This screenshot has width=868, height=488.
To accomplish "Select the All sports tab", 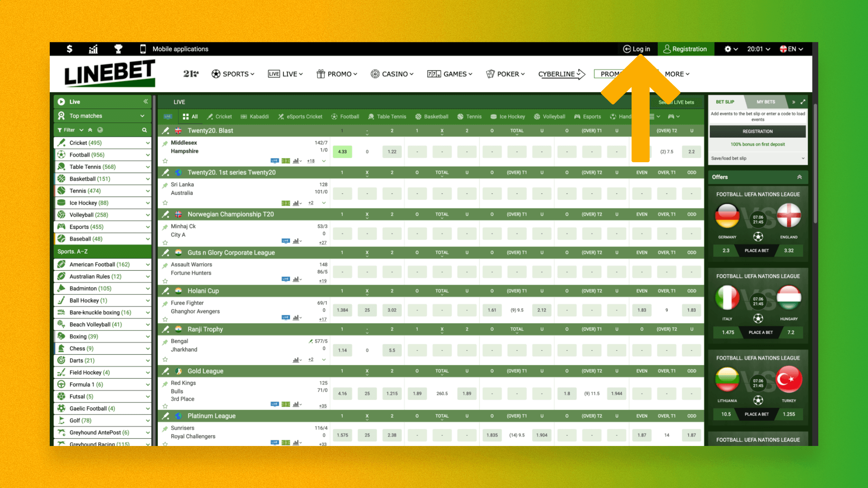I will click(190, 116).
